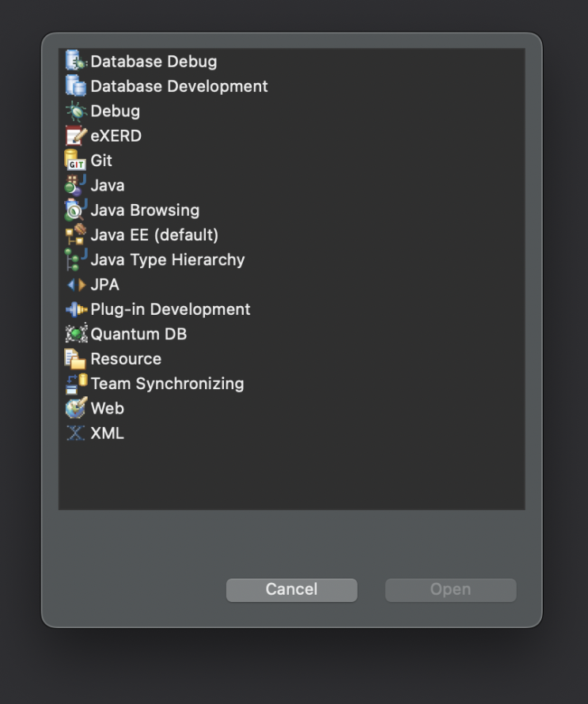Choose the 'Plug-in Development' label

click(x=170, y=309)
